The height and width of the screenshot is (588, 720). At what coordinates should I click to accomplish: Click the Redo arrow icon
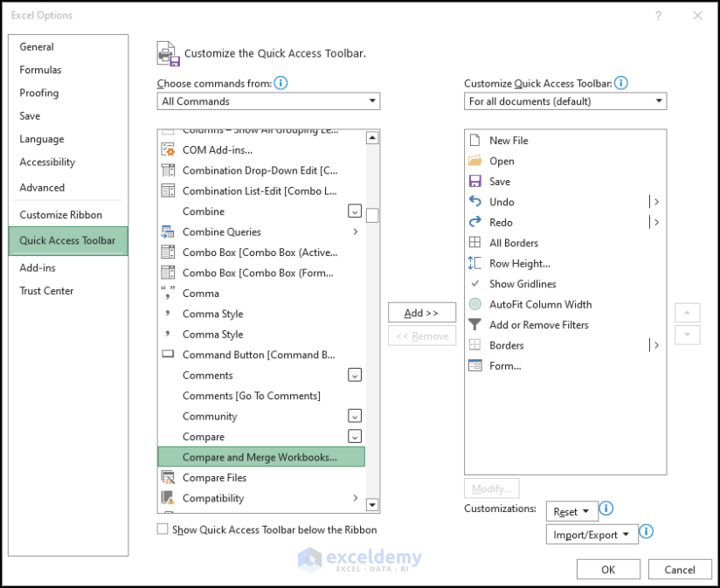coord(474,222)
